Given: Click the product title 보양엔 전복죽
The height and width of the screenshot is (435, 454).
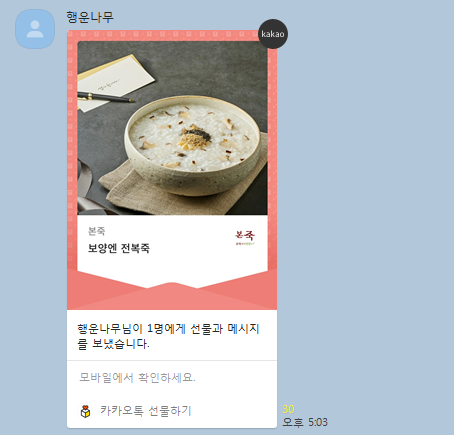Looking at the screenshot, I should 119,248.
